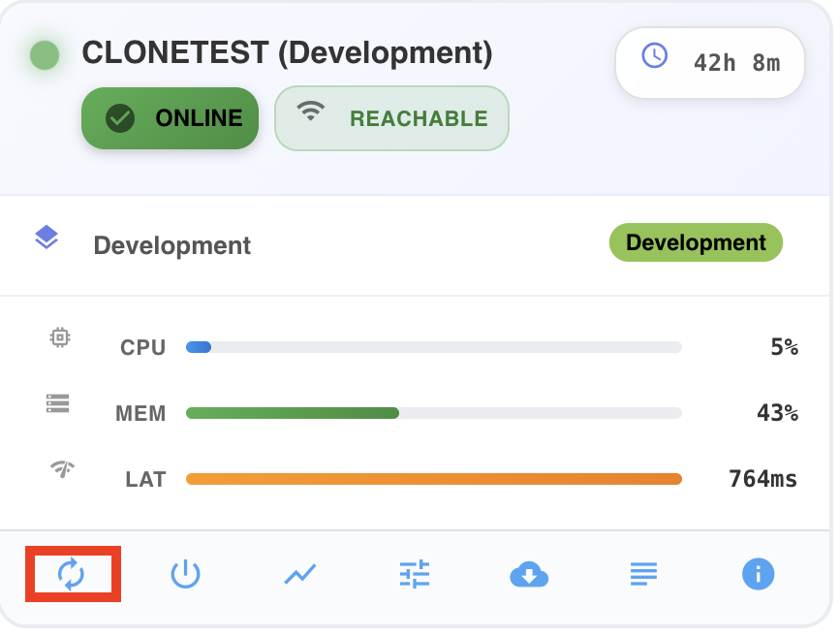Click the 5% CPU value
The width and height of the screenshot is (840, 637).
coord(784,347)
